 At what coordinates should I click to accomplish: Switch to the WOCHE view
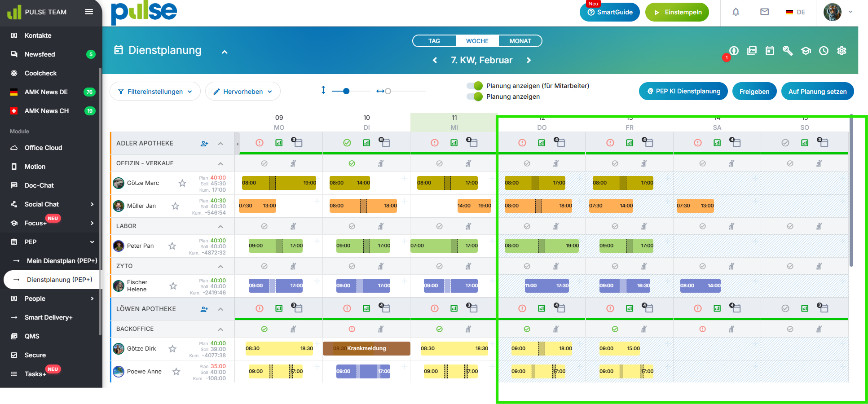[x=477, y=41]
